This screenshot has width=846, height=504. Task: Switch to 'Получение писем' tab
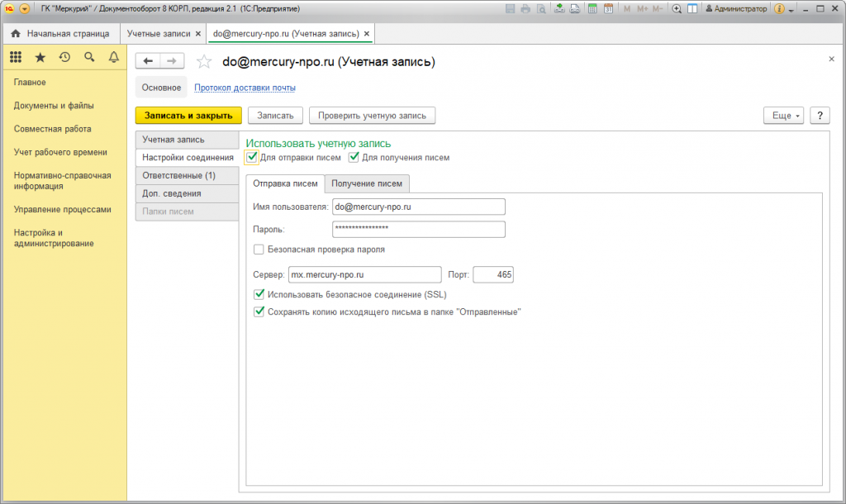(x=367, y=183)
